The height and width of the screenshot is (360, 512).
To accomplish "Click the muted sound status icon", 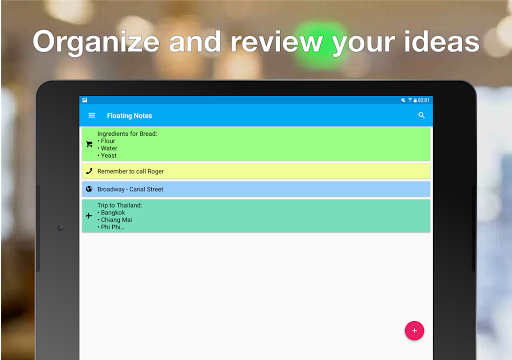I will [x=403, y=100].
